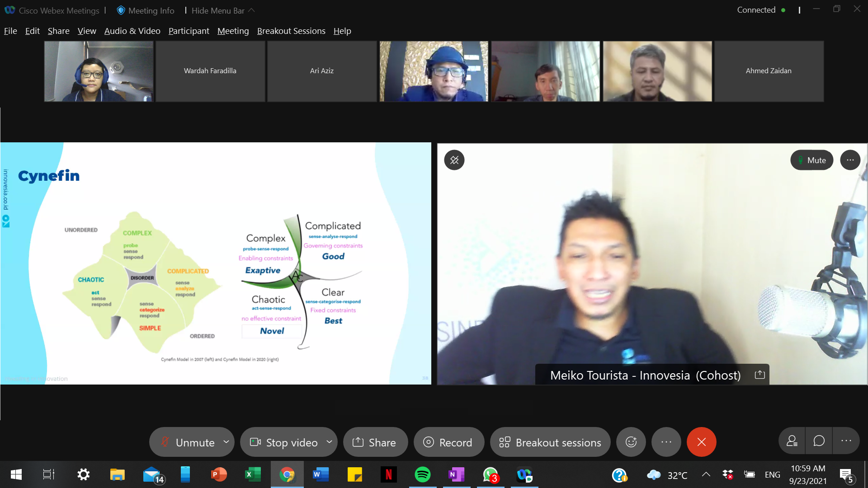This screenshot has height=488, width=868.
Task: Open panel options ellipsis at bottom right
Action: tap(846, 441)
